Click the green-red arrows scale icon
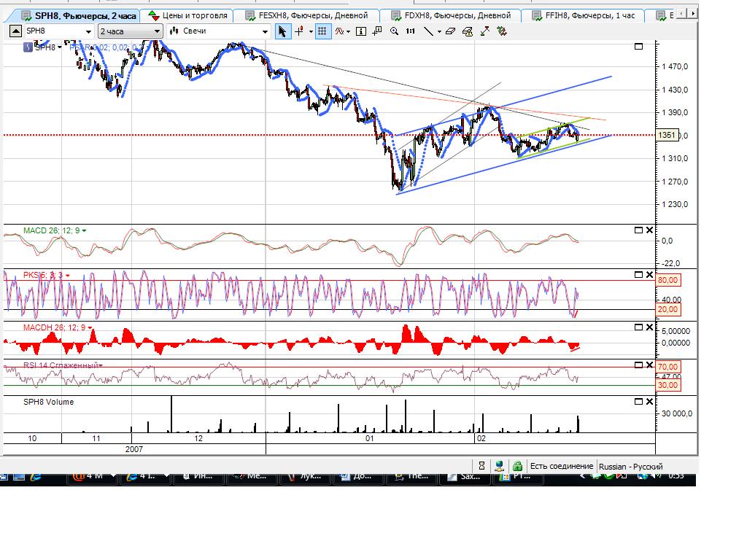747x560 pixels. click(484, 31)
